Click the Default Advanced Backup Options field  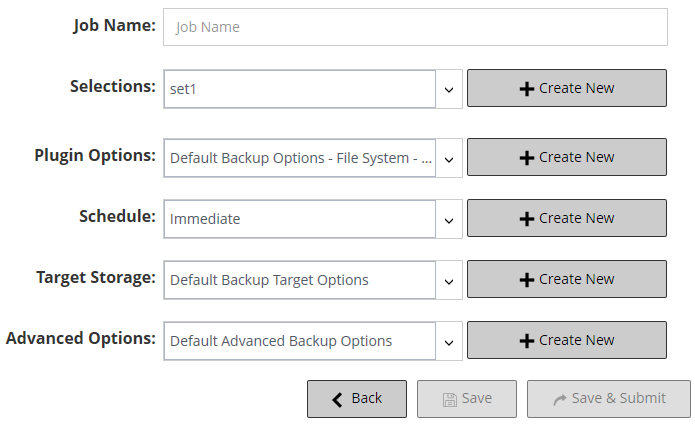point(300,341)
